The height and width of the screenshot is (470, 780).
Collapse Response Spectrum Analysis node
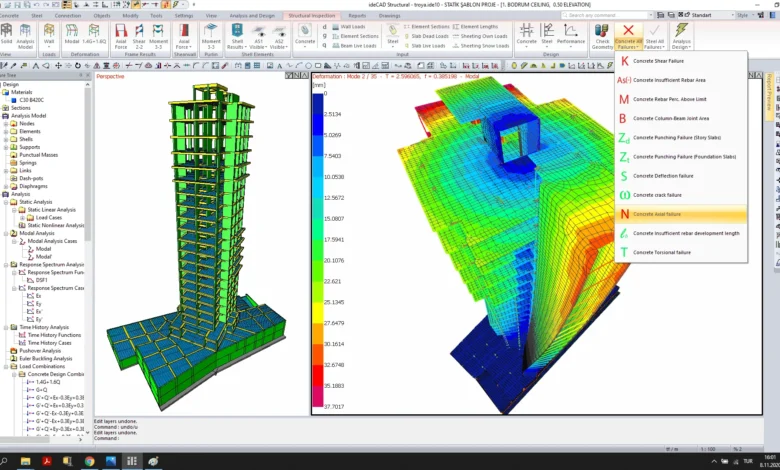(x=6, y=265)
